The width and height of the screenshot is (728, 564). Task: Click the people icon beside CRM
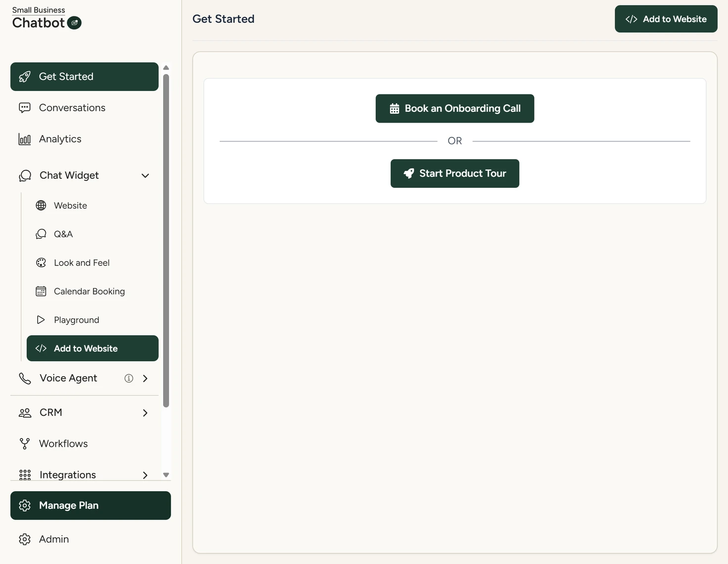[25, 413]
